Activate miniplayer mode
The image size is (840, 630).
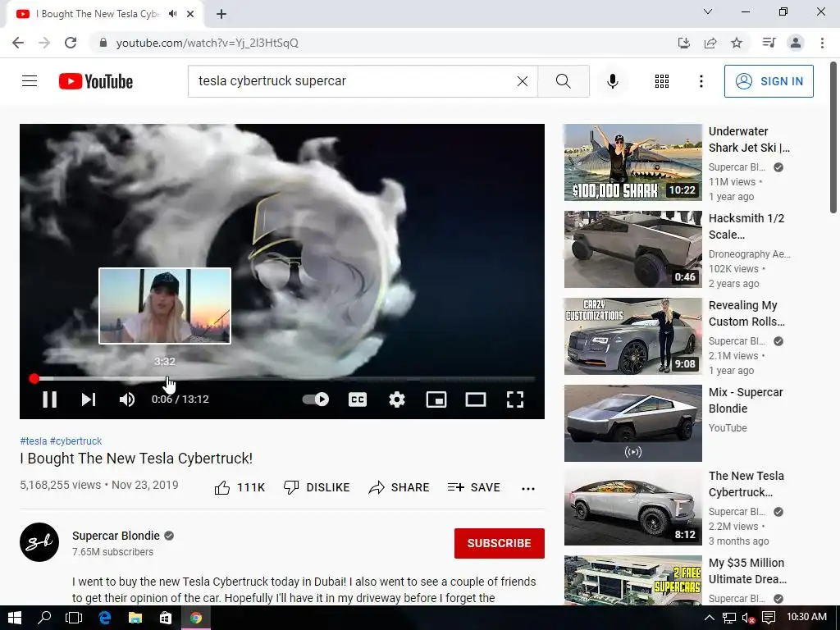coord(436,399)
